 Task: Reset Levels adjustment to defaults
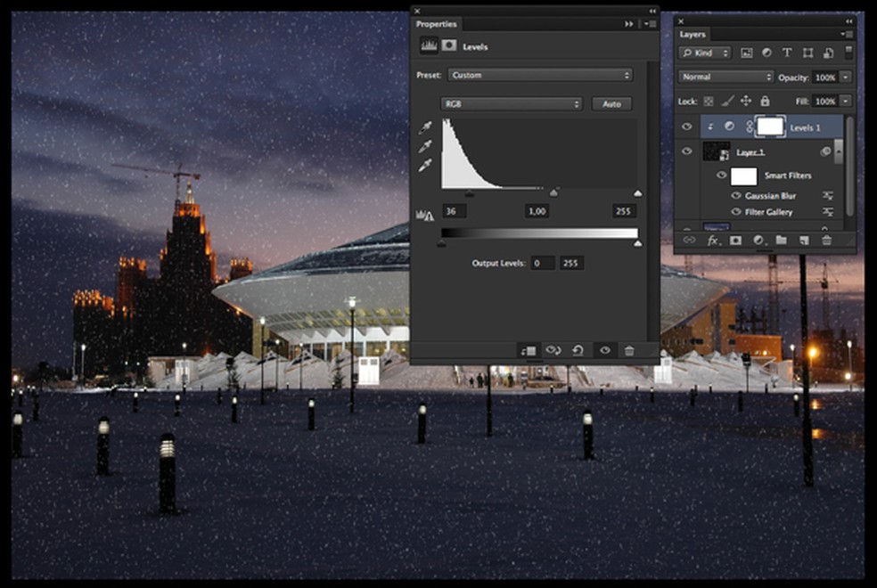[578, 351]
